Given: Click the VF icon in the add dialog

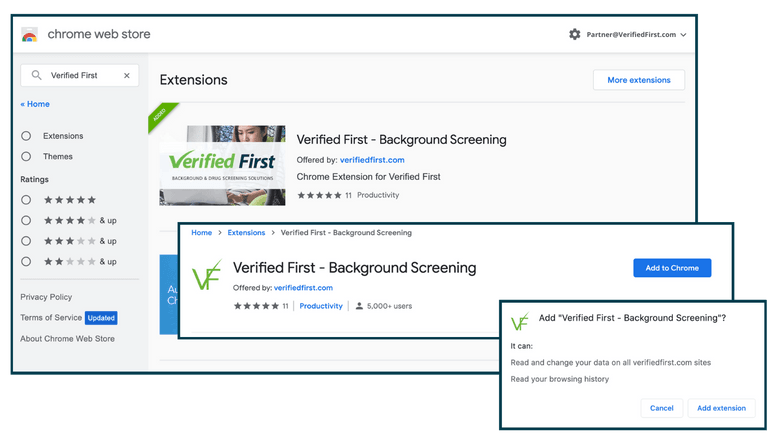Looking at the screenshot, I should point(520,322).
